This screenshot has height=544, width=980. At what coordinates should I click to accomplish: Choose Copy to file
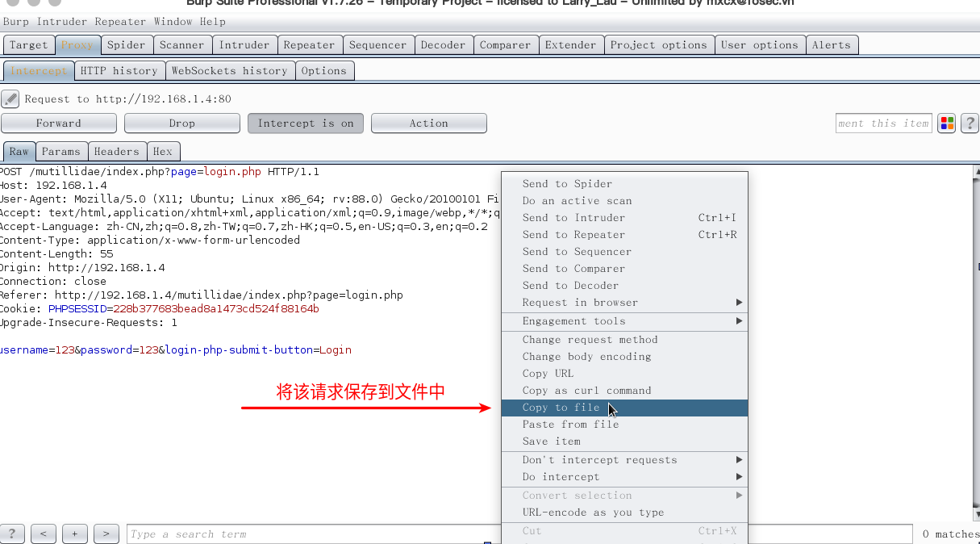click(x=624, y=408)
